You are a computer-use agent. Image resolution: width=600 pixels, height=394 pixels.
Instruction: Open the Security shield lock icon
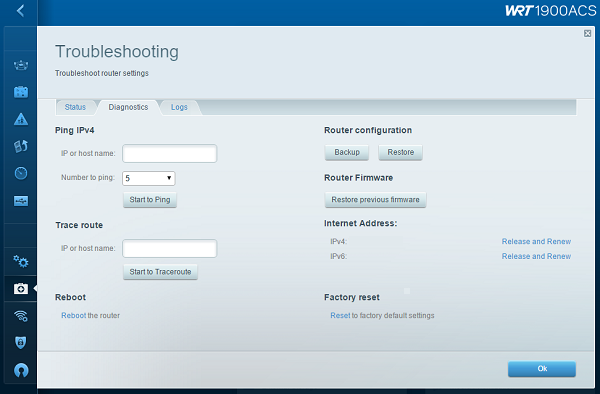[21, 342]
